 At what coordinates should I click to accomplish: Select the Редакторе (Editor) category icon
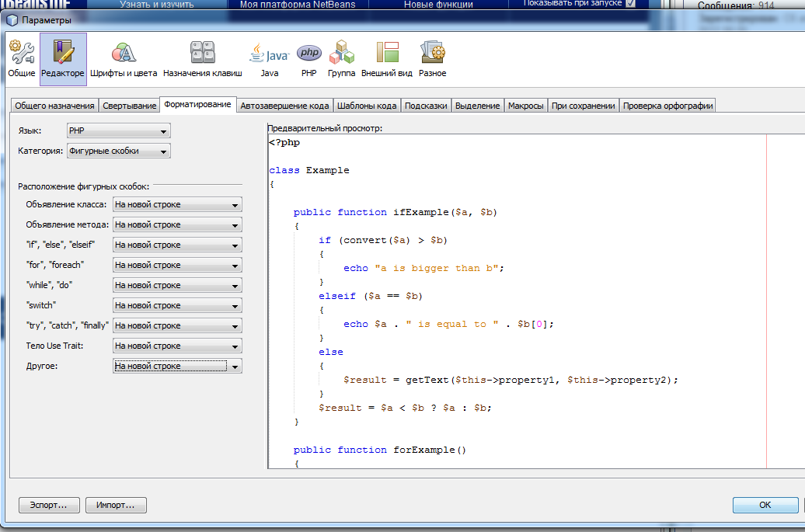click(x=63, y=58)
